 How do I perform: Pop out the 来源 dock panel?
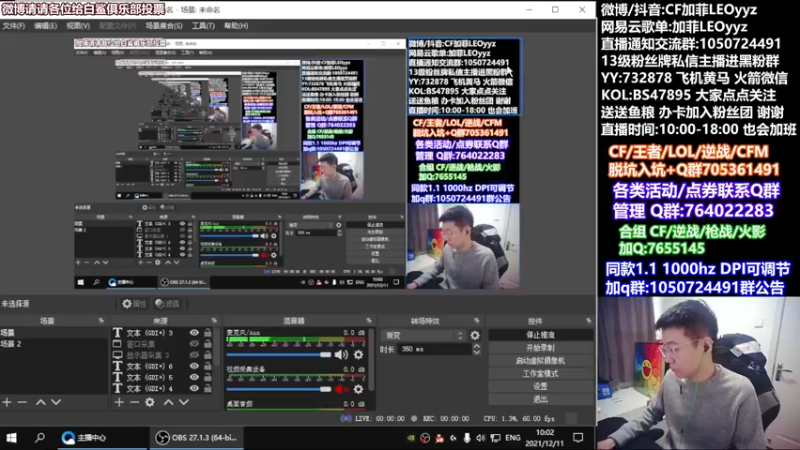coord(214,320)
